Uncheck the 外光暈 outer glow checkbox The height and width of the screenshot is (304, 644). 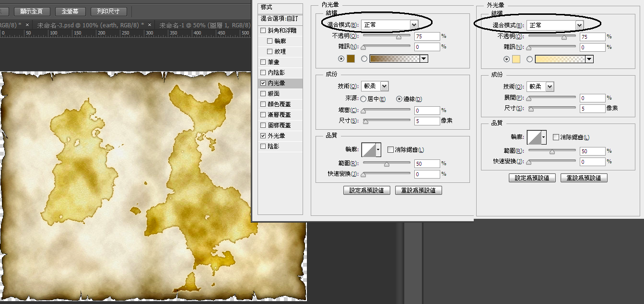tap(263, 135)
